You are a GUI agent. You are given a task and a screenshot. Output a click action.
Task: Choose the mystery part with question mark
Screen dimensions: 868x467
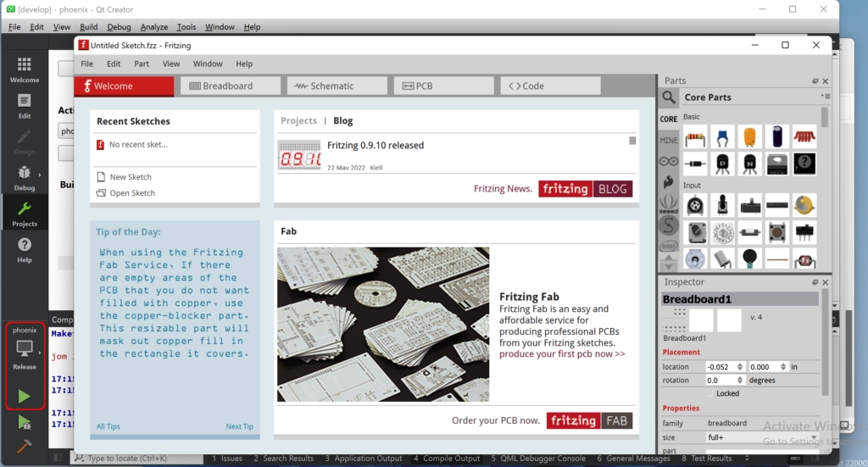tap(804, 164)
